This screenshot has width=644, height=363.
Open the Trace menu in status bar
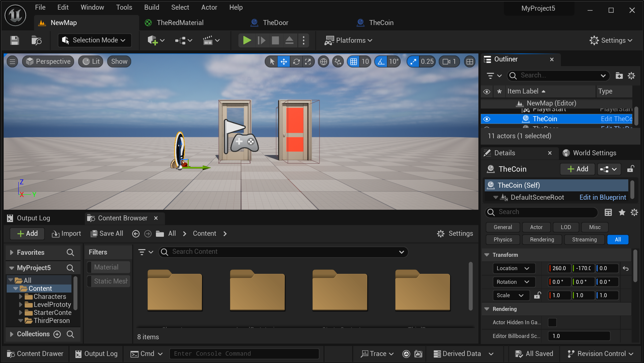378,354
